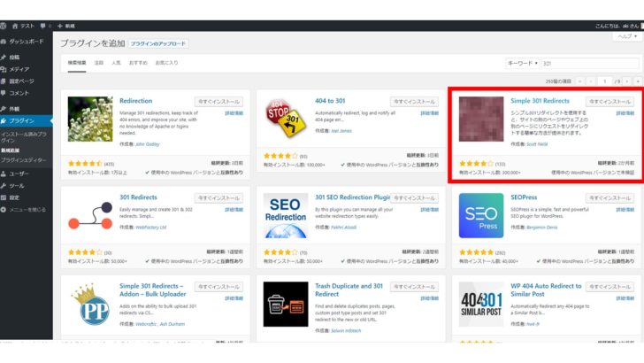Open インストール済みプラグイン submenu item

click(23, 137)
